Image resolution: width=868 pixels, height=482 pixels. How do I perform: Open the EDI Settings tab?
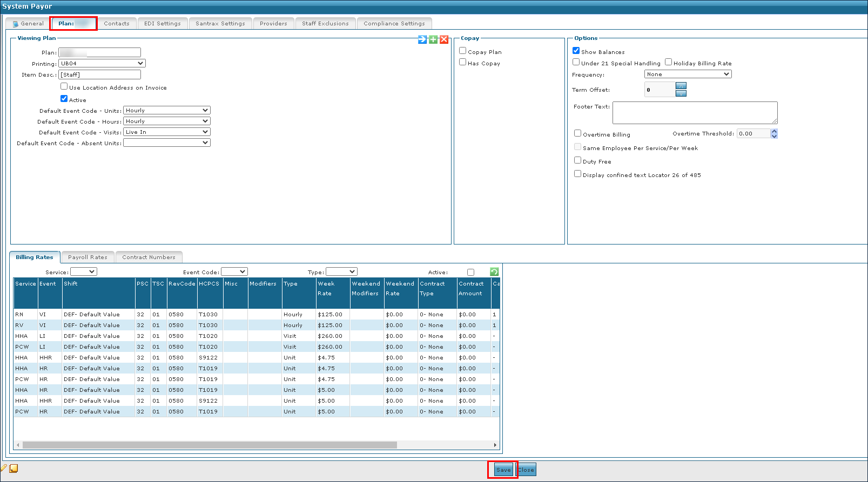[x=162, y=24]
